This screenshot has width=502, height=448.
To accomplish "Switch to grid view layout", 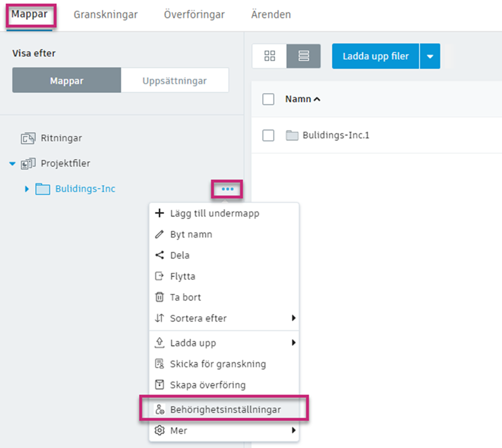I will tap(269, 56).
